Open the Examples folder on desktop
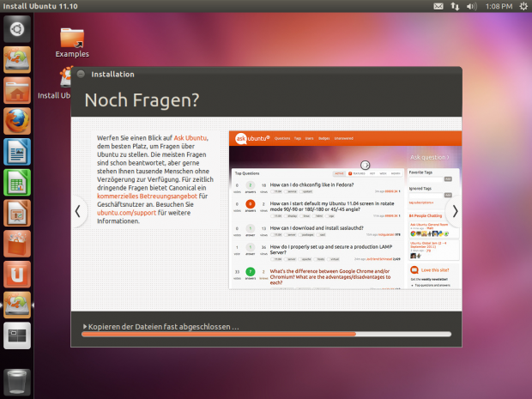This screenshot has height=399, width=532. click(72, 42)
